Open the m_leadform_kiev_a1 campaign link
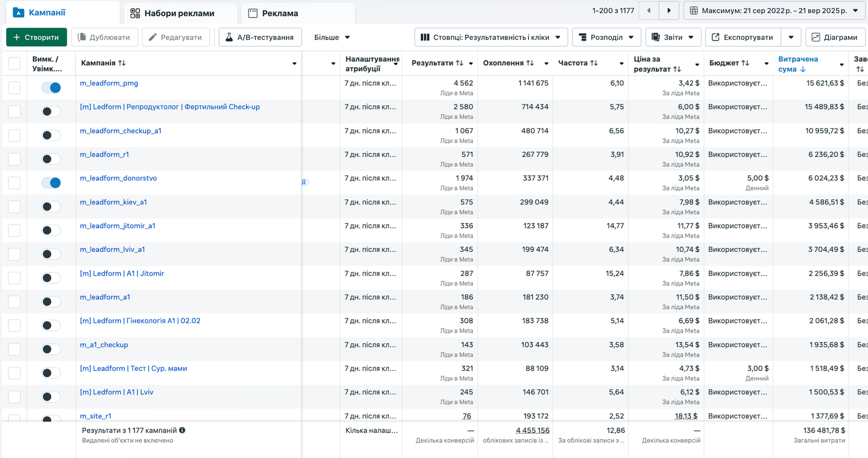The image size is (868, 458). (113, 202)
